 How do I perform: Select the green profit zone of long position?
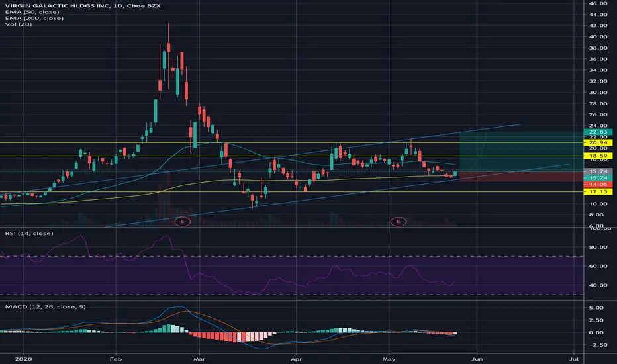point(522,152)
